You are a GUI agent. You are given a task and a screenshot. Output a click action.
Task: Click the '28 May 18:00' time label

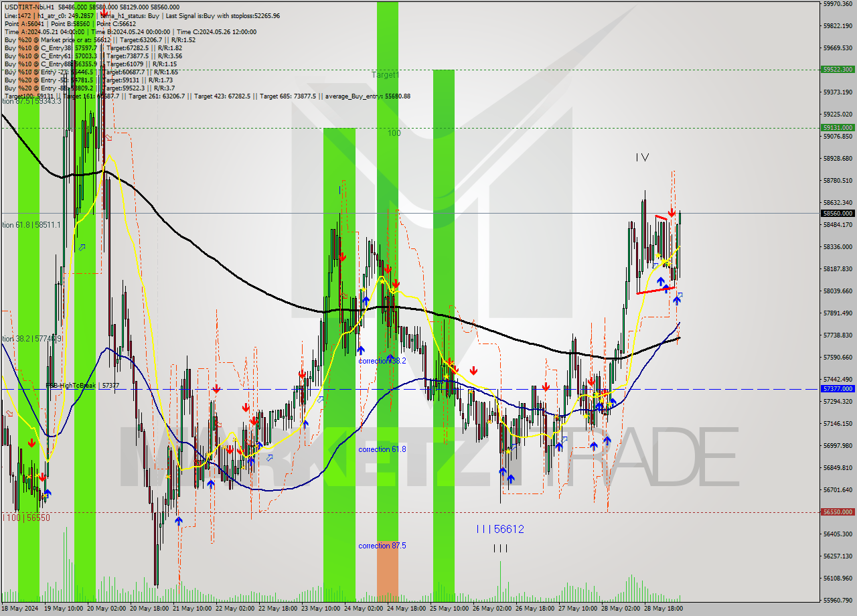[662, 609]
